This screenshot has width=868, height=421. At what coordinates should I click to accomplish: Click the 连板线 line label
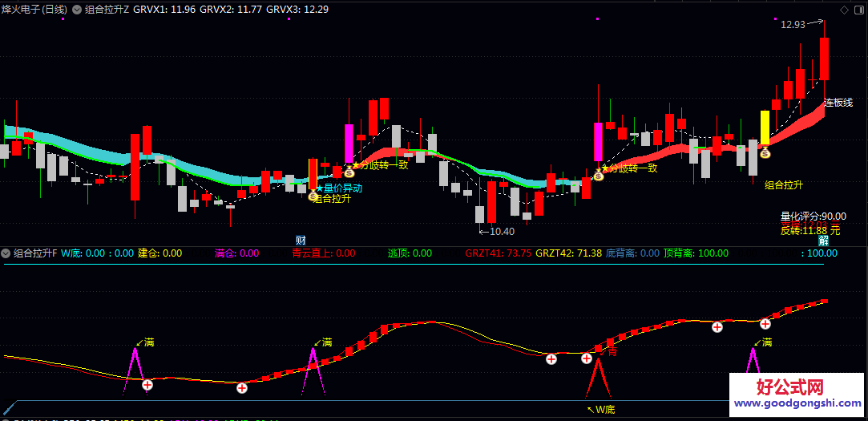(x=838, y=103)
